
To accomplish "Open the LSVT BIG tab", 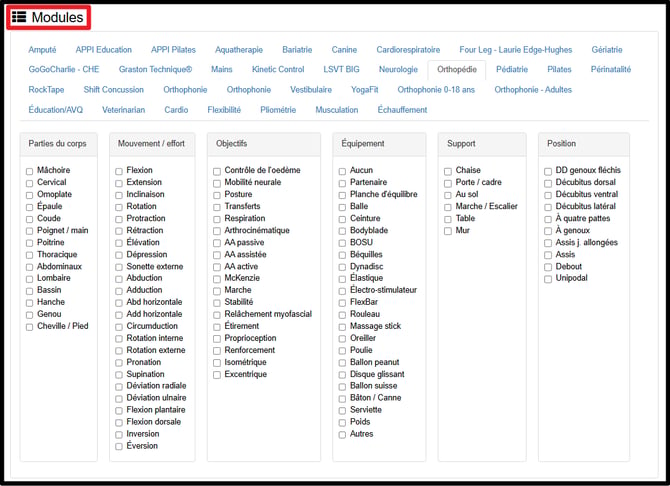I will 341,69.
